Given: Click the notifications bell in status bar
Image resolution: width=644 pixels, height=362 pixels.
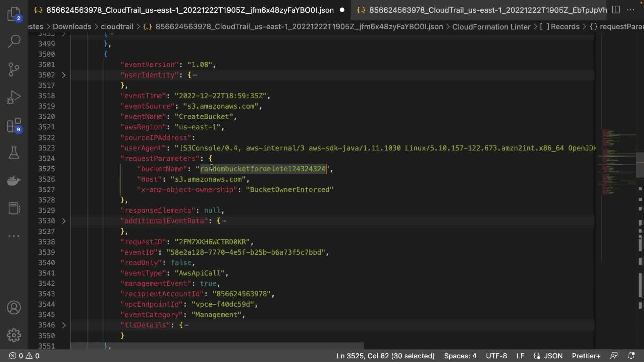Looking at the screenshot, I should (x=631, y=356).
